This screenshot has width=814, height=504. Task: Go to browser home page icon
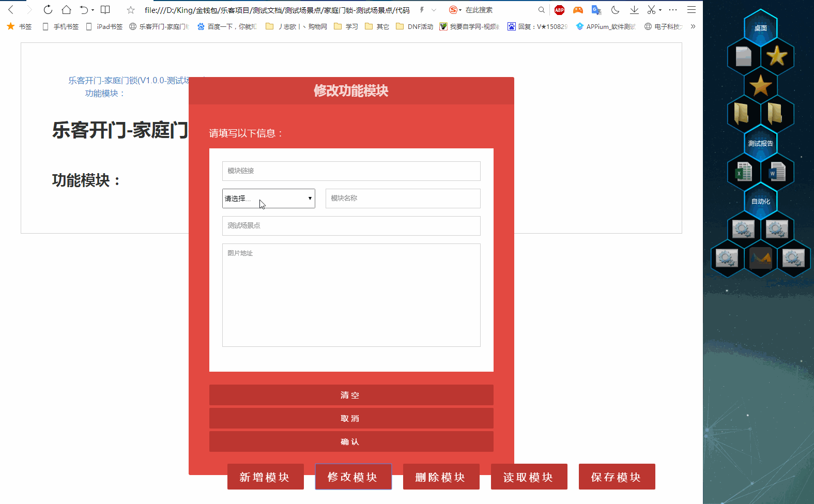pos(66,10)
